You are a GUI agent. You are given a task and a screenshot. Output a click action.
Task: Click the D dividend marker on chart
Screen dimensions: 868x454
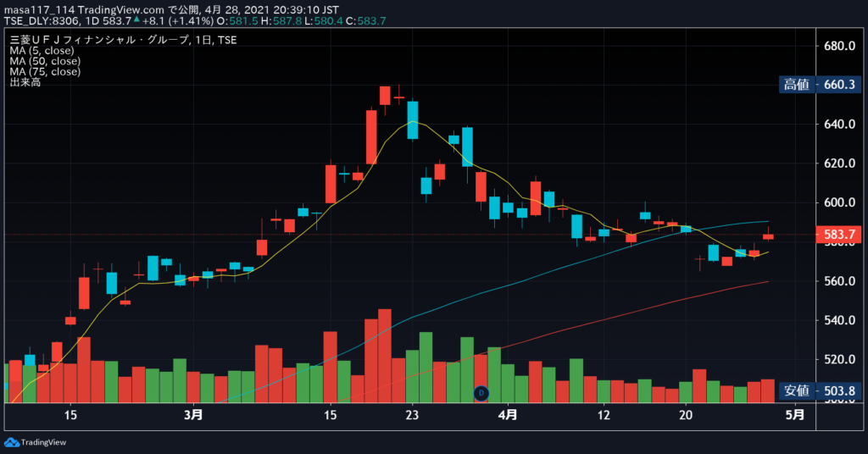[x=481, y=393]
